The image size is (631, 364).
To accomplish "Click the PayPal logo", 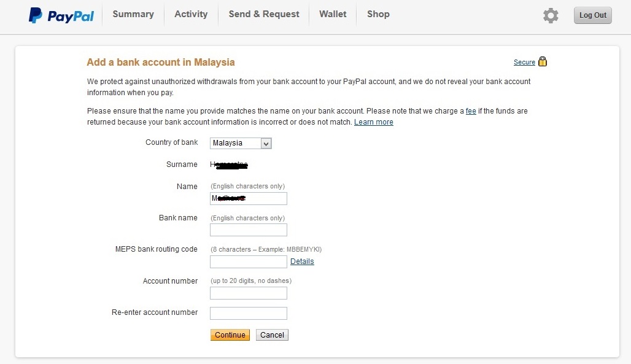I will point(61,15).
